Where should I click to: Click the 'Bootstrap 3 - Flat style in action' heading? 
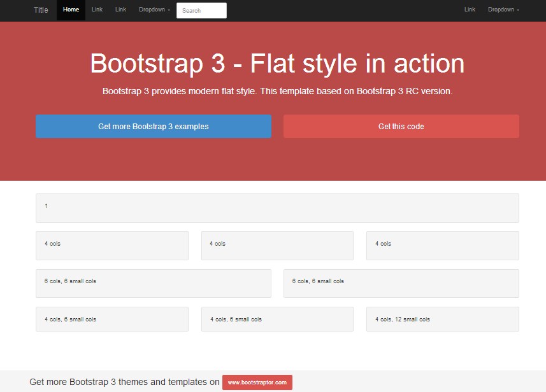(x=277, y=64)
